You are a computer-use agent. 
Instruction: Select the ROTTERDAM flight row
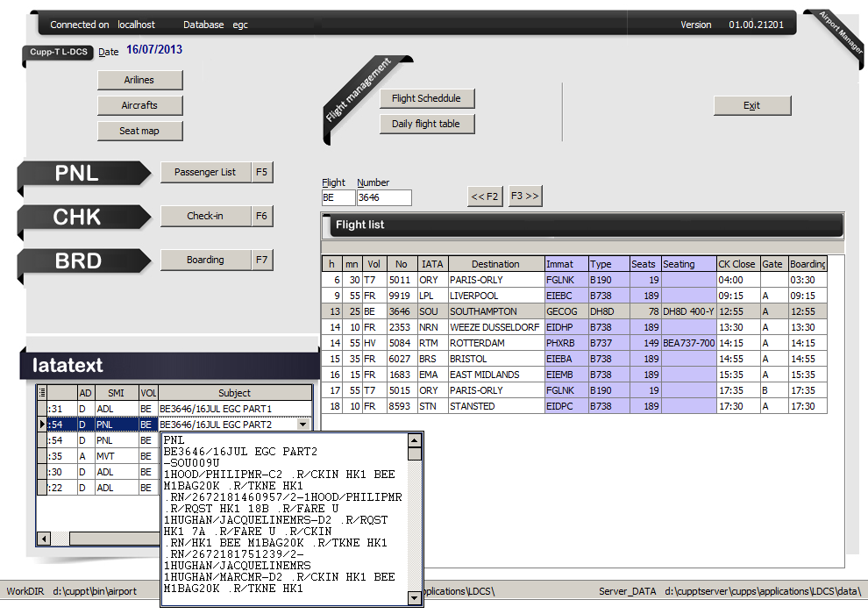[495, 343]
